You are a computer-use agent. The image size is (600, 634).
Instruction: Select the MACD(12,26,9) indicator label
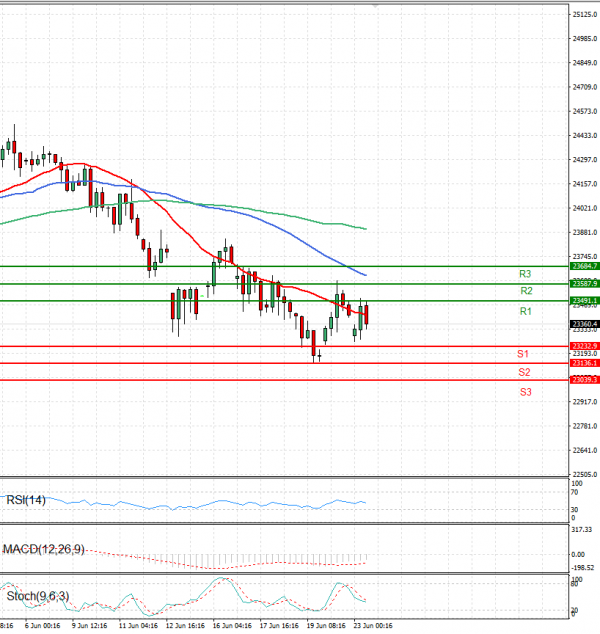click(x=44, y=549)
